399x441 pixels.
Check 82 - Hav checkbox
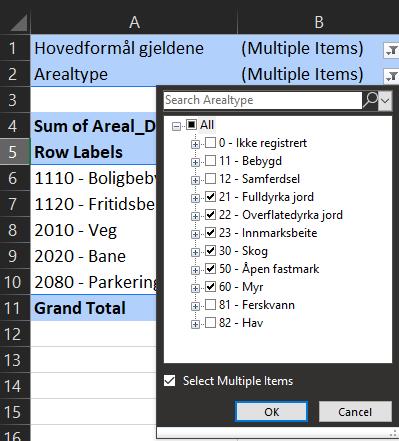pyautogui.click(x=210, y=323)
